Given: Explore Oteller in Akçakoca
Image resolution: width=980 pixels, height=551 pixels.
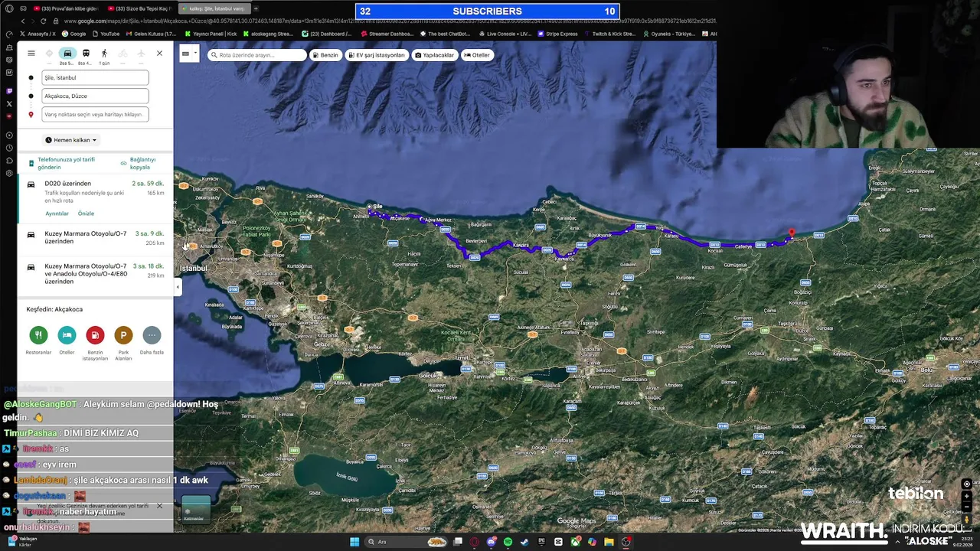Looking at the screenshot, I should [x=67, y=335].
